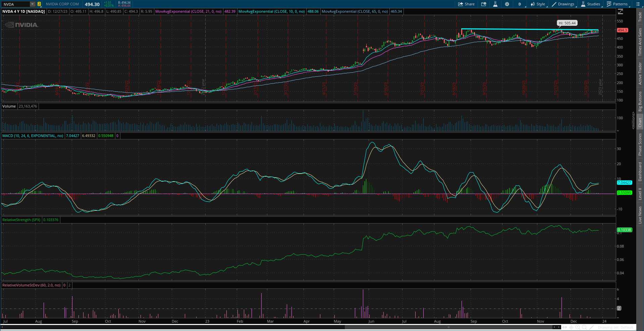Click the NVIDIA CORP COM company name
The image size is (644, 331).
(62, 4)
